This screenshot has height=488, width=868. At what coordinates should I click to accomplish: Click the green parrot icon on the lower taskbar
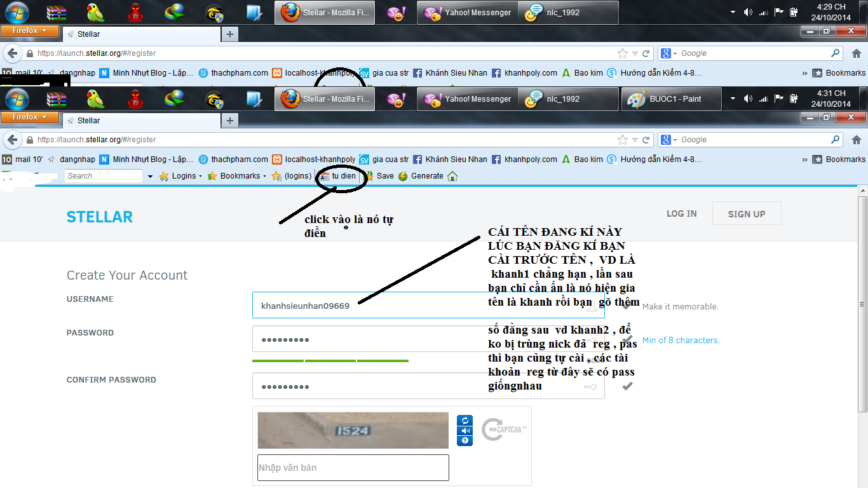[96, 99]
